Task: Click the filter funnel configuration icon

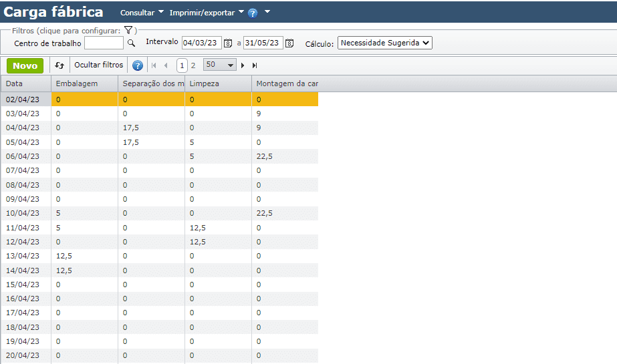Action: coord(128,30)
